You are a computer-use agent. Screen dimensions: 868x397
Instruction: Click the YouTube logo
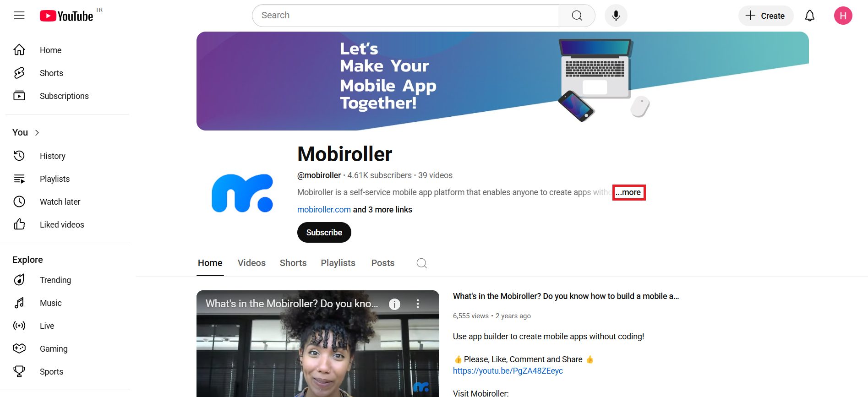point(66,16)
